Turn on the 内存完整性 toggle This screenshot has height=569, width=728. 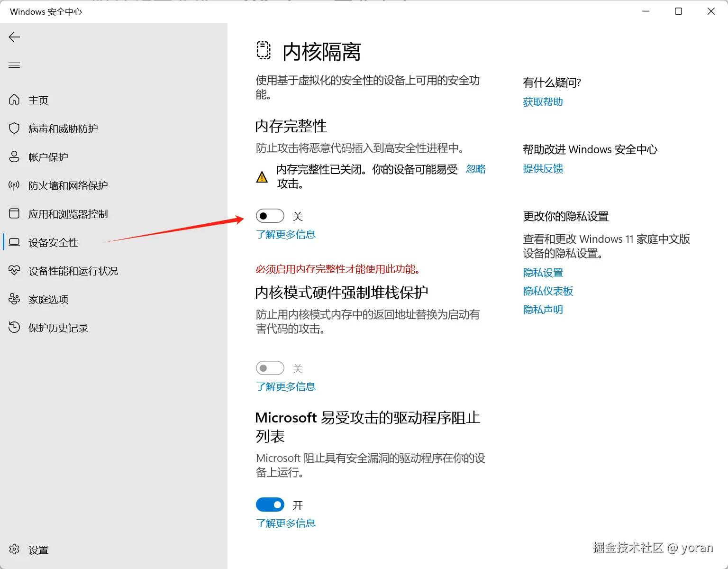270,216
